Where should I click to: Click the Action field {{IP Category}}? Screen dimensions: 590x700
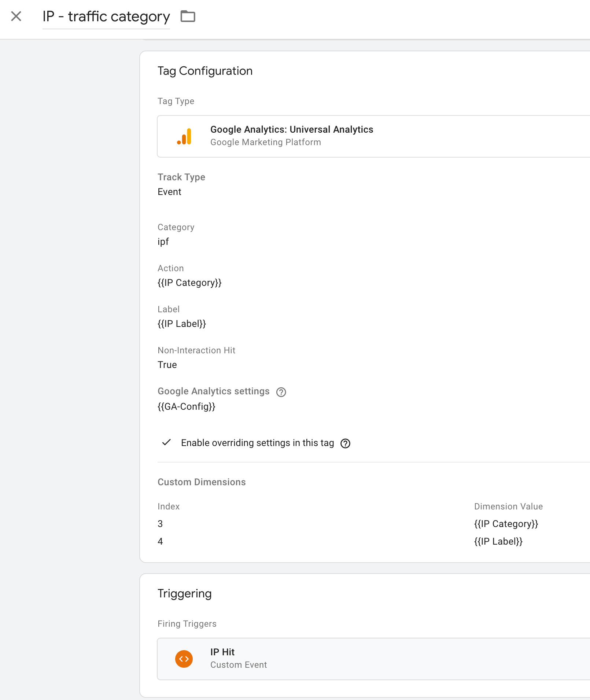[189, 283]
